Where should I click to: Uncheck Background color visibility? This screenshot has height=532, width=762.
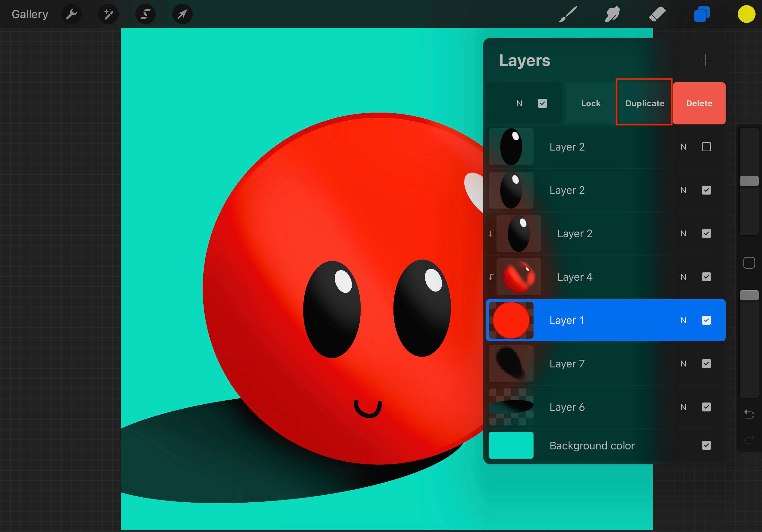tap(706, 445)
